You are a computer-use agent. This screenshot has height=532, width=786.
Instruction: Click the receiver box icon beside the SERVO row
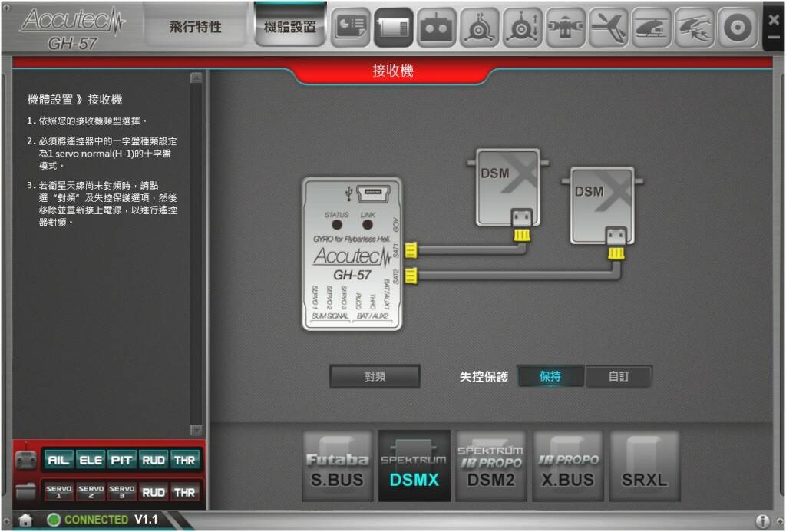click(x=25, y=492)
